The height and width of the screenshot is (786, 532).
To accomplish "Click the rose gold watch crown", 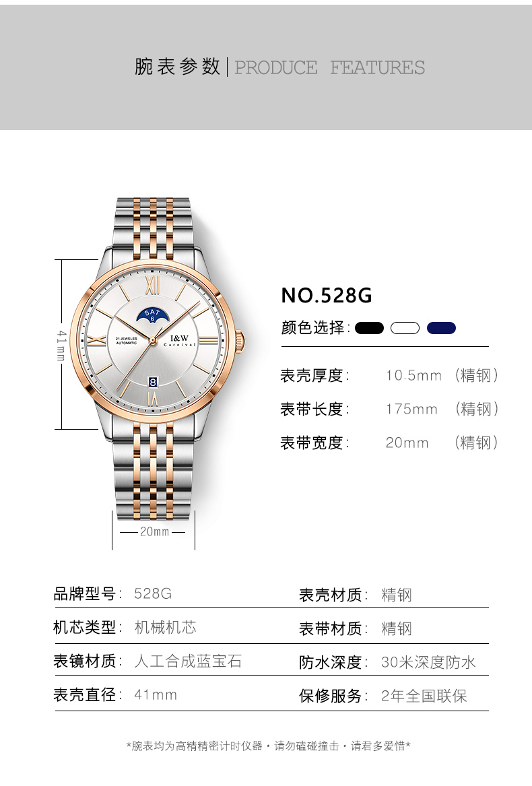I will click(x=240, y=340).
